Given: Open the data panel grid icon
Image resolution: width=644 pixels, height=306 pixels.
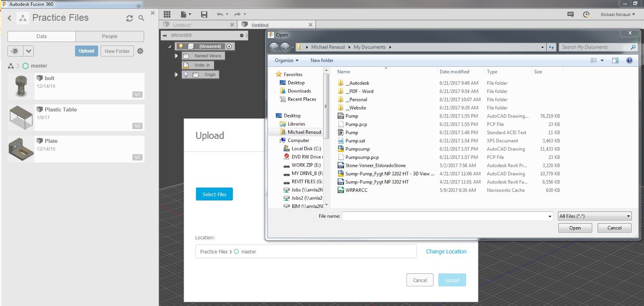Looking at the screenshot, I should [167, 14].
